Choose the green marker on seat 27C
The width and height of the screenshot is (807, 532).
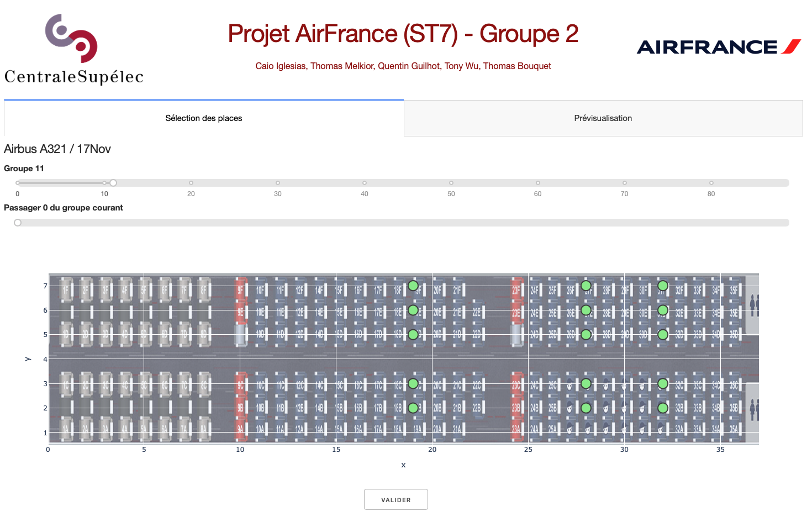[x=586, y=383]
